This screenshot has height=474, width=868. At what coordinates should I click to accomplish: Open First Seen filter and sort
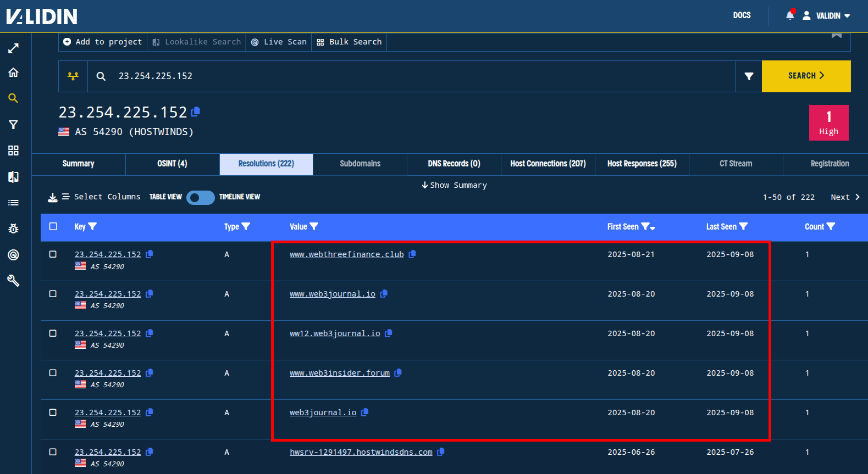click(x=648, y=226)
